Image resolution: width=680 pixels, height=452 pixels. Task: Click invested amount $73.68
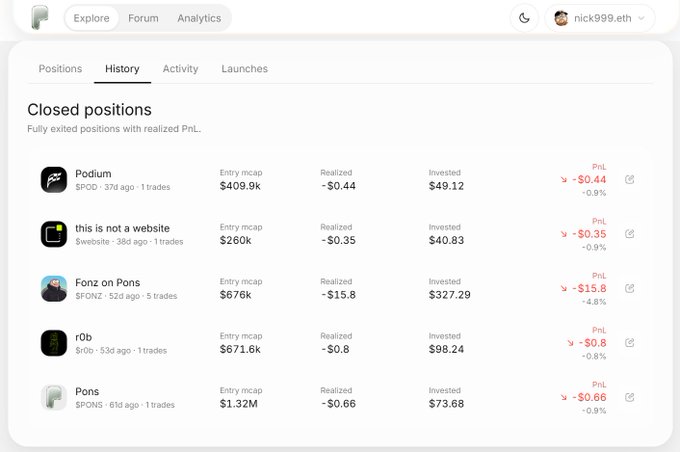point(446,404)
